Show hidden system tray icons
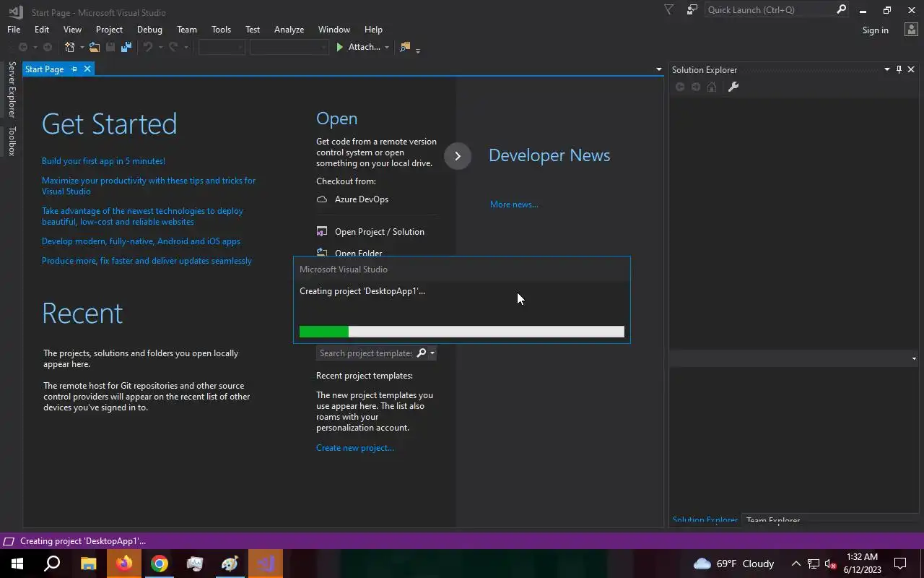This screenshot has width=924, height=578. point(796,564)
